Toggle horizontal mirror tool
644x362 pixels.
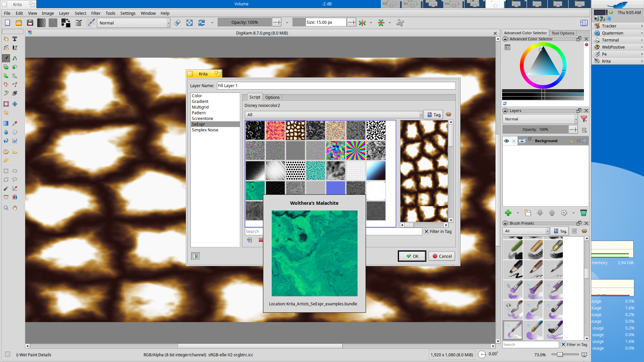pos(362,23)
